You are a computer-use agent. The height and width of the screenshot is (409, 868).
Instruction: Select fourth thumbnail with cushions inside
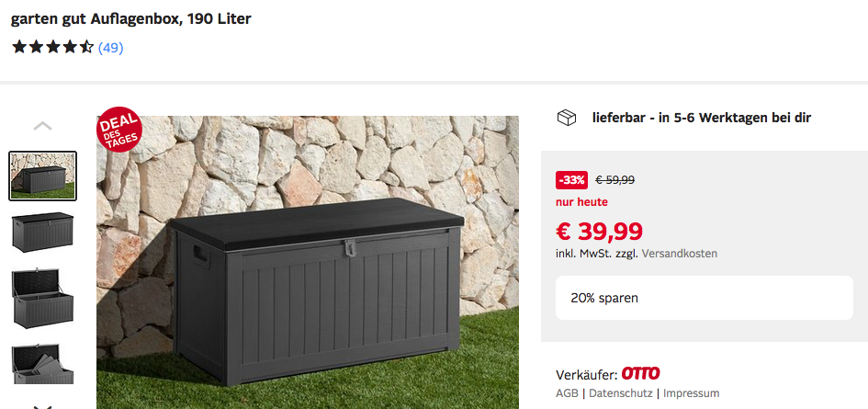(42, 364)
